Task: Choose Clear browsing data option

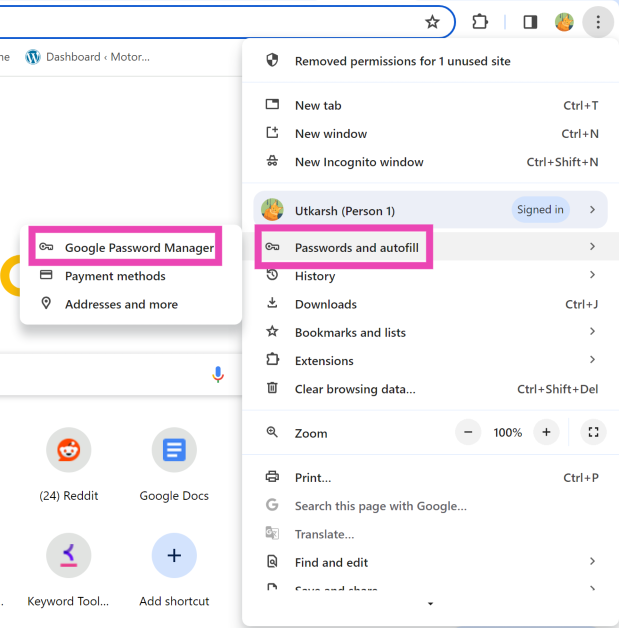Action: [x=354, y=389]
